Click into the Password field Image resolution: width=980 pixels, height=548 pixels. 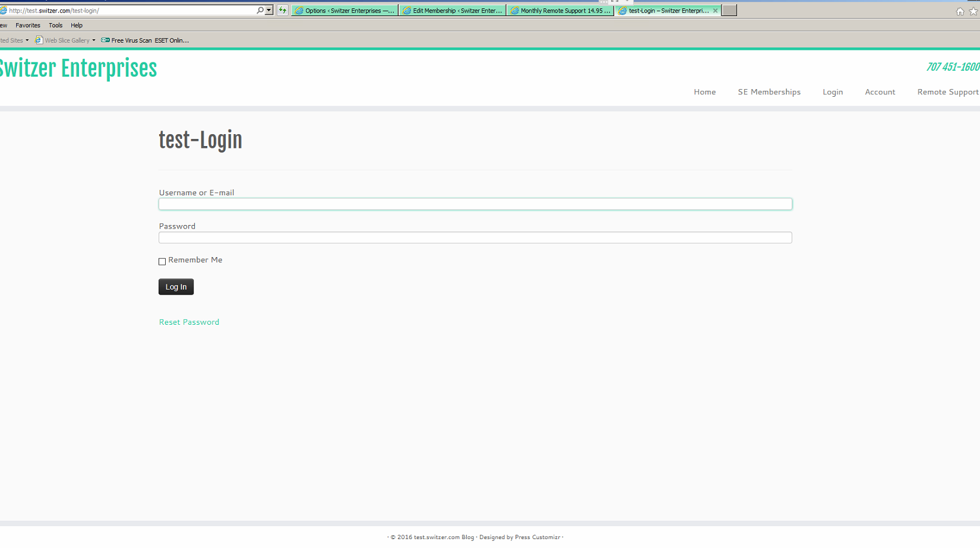coord(475,237)
